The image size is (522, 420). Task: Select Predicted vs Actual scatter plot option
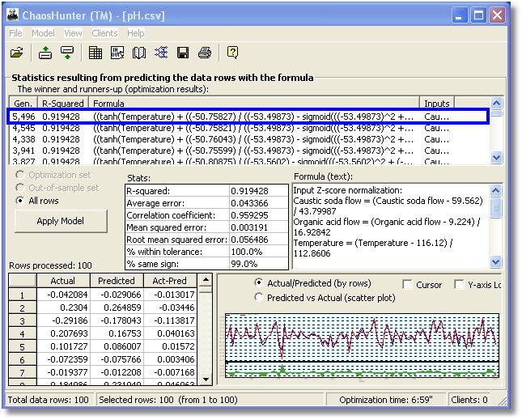click(x=259, y=297)
